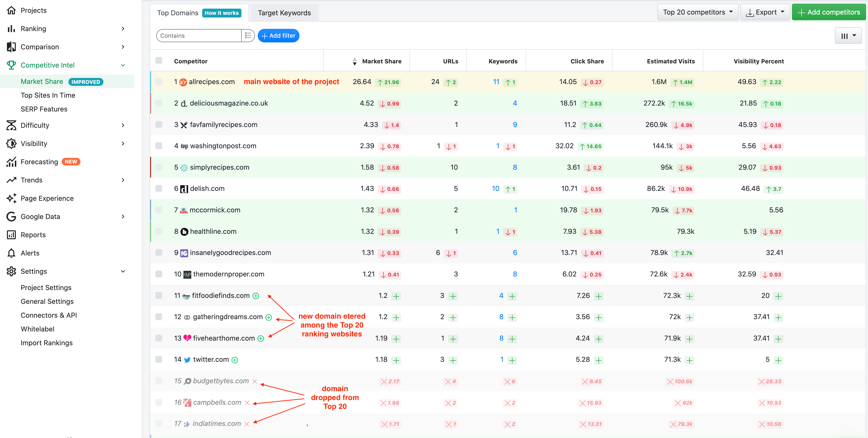Check the mccormick.com row checkbox

click(159, 210)
